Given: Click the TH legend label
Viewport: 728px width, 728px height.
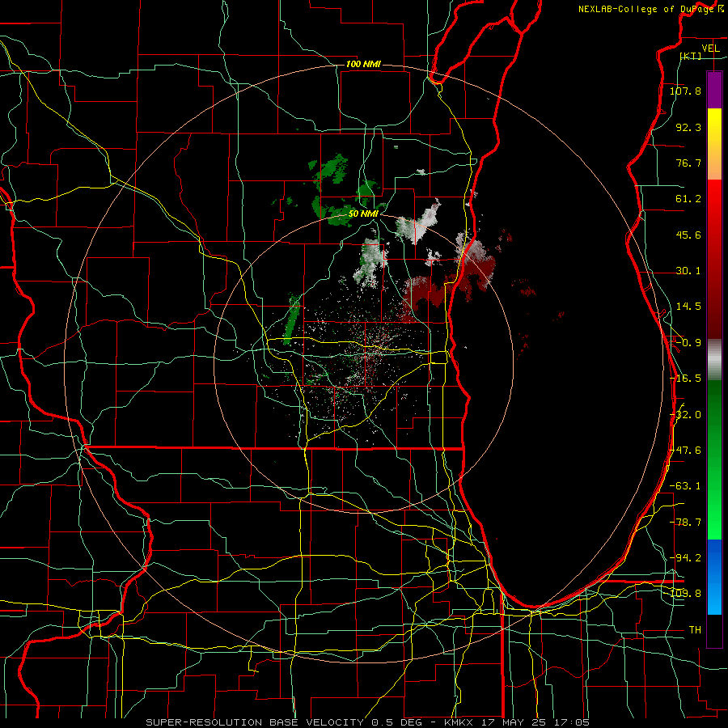Looking at the screenshot, I should [x=695, y=629].
